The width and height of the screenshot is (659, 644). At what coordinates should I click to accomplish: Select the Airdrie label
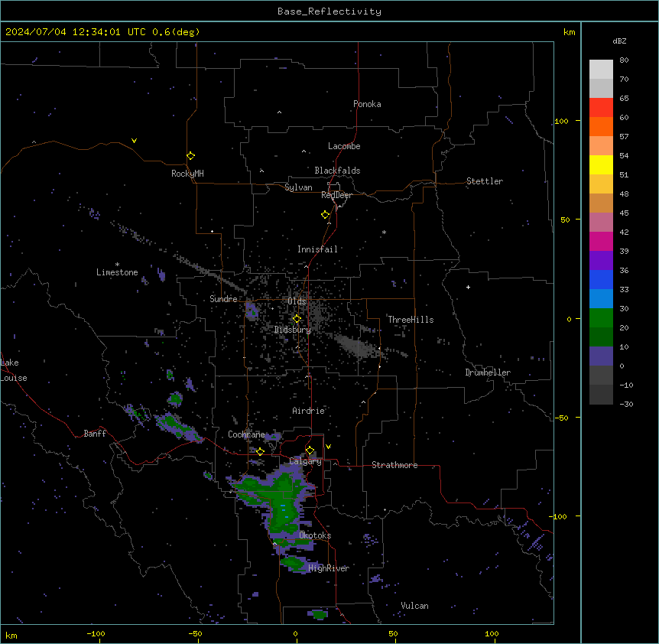pyautogui.click(x=309, y=411)
